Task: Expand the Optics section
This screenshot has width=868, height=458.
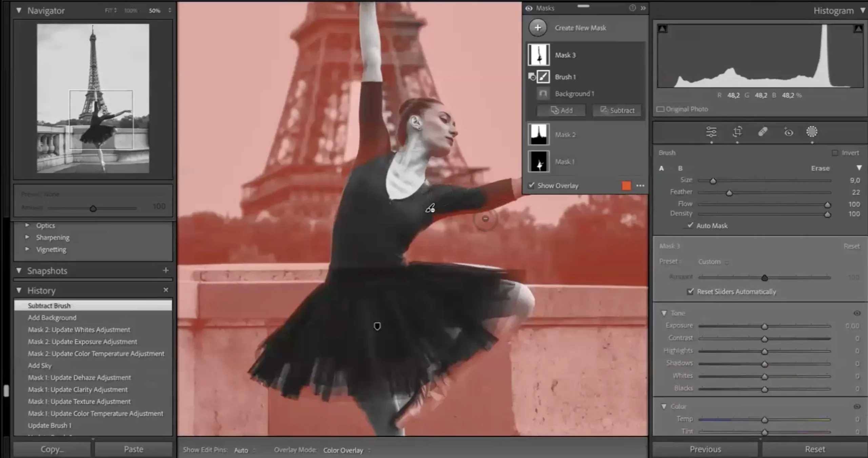Action: coord(46,225)
